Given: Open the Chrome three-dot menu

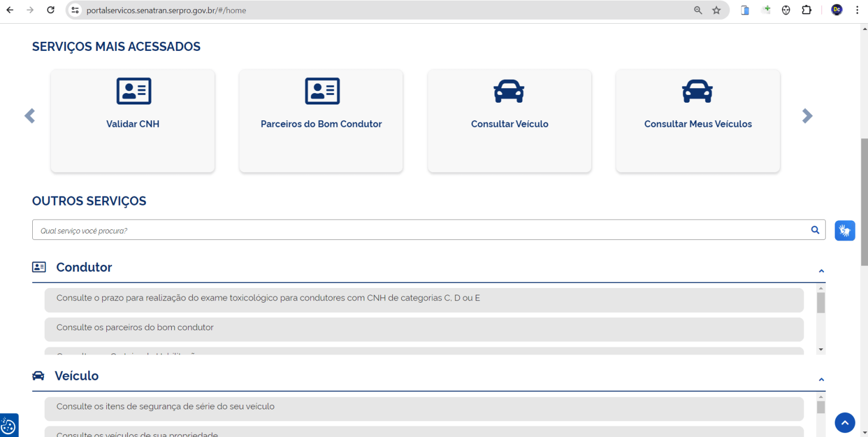Looking at the screenshot, I should [x=857, y=10].
